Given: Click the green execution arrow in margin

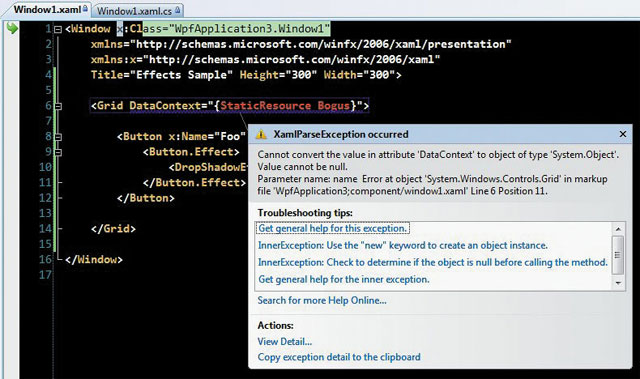Looking at the screenshot, I should [12, 28].
